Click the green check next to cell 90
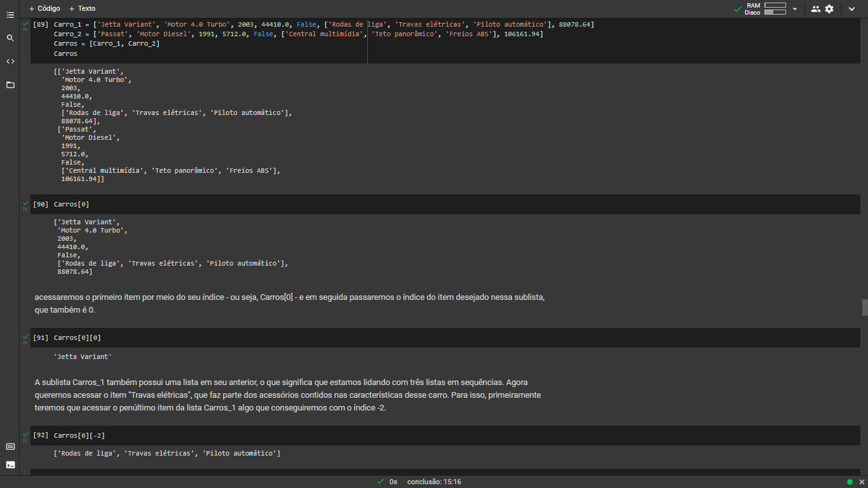Viewport: 868px width, 488px height. click(25, 203)
